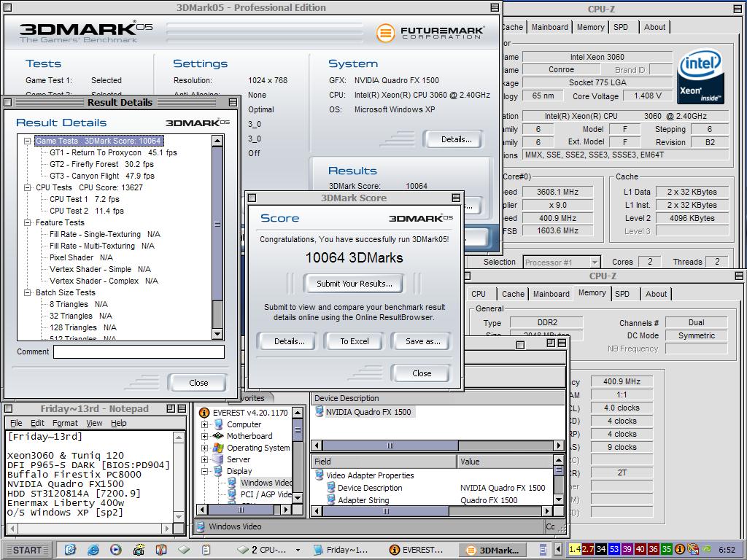Click the Adapter String row icon

(330, 500)
